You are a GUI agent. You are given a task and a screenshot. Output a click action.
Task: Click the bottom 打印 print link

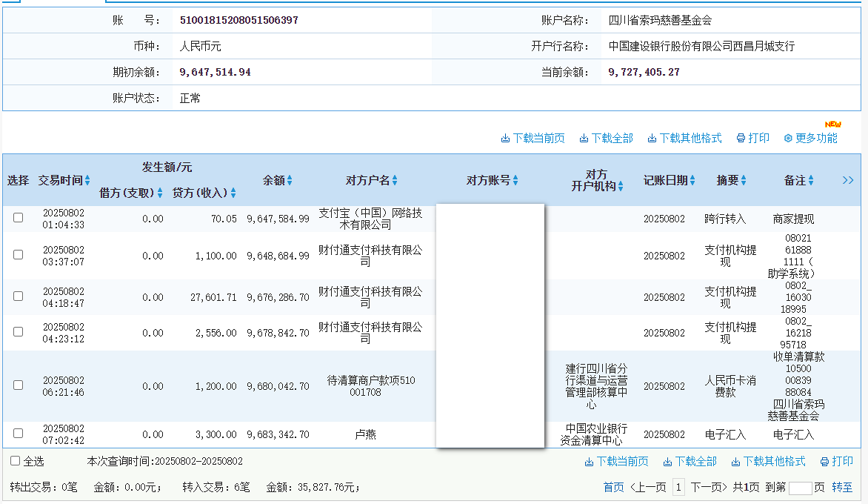[x=836, y=461]
